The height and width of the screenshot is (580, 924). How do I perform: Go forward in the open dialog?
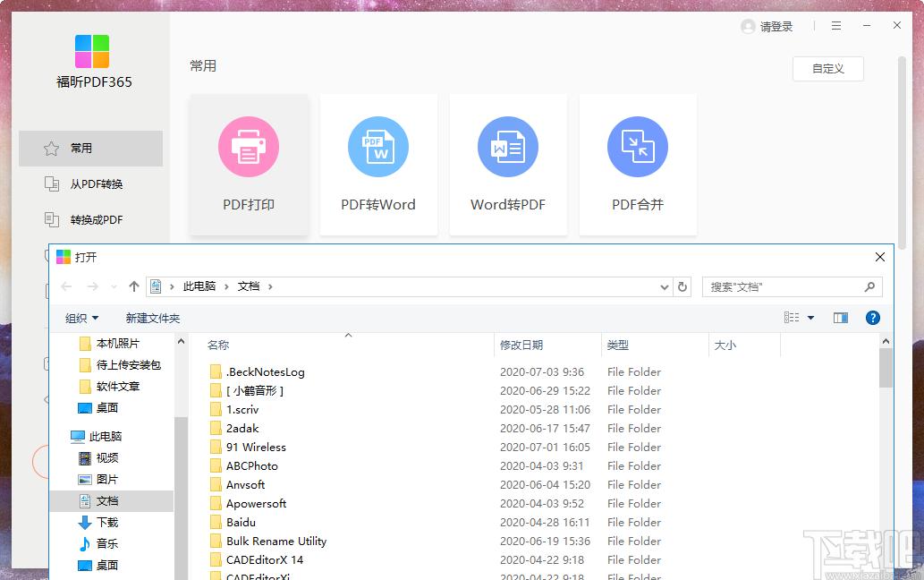click(x=92, y=286)
